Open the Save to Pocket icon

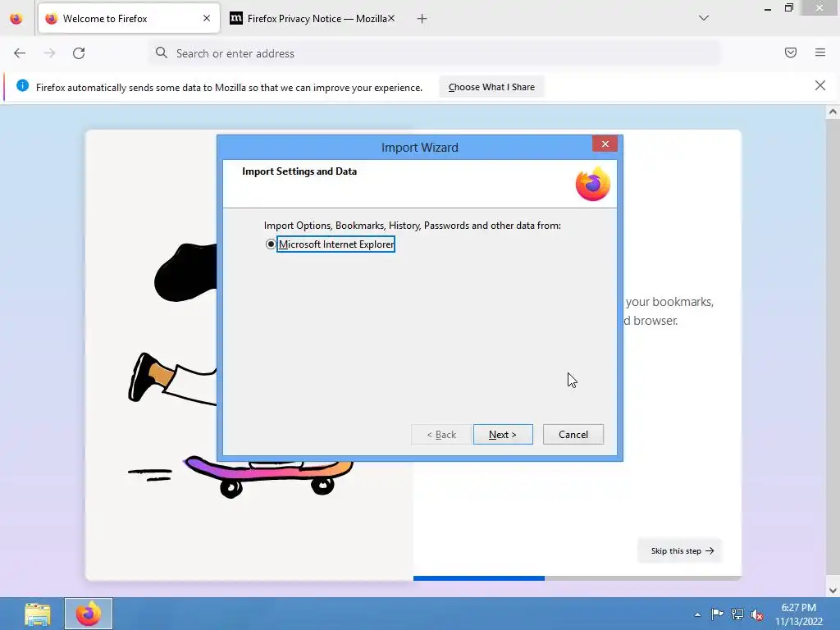[790, 52]
